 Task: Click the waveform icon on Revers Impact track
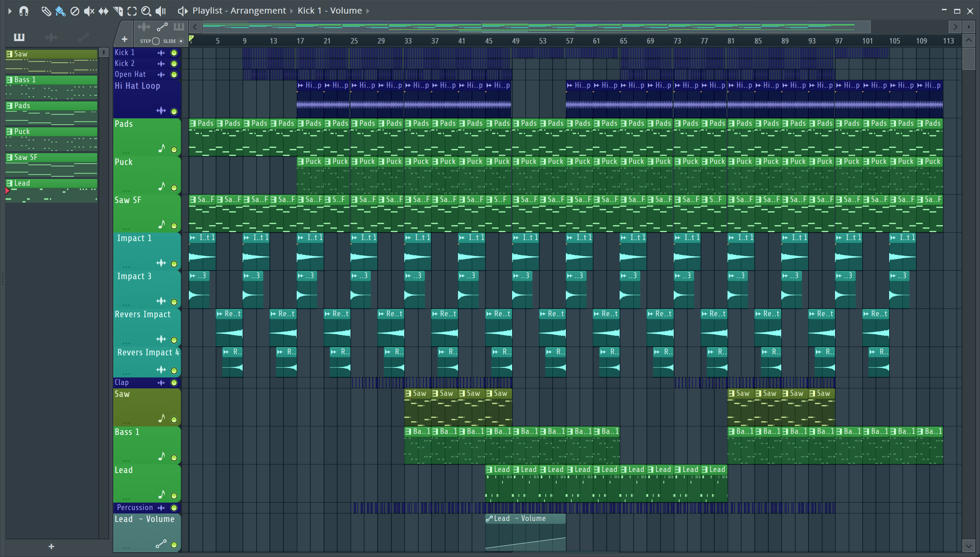(x=161, y=339)
